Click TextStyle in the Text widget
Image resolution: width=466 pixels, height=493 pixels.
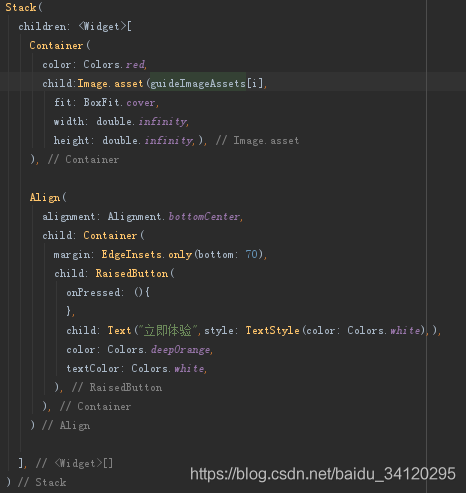(x=272, y=330)
